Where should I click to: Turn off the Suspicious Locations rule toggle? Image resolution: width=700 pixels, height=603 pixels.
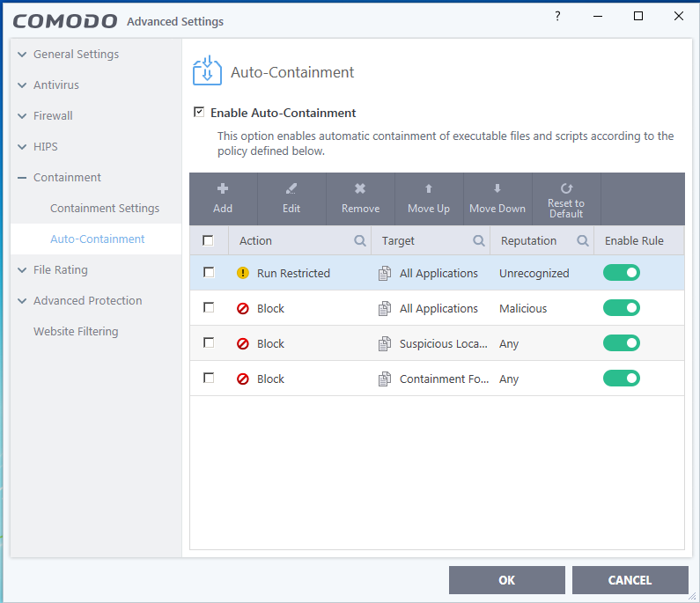622,343
